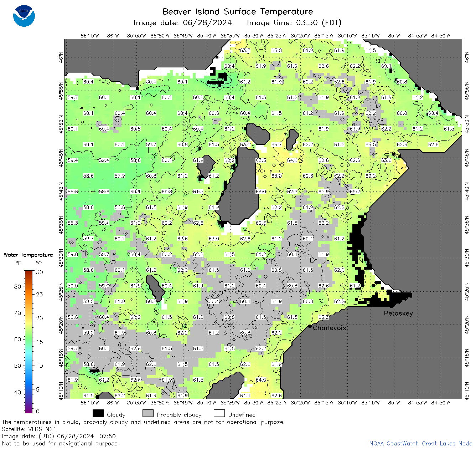Click the 57.9 temperature reading on map
Viewport: 476px width, 449px height.
(120, 176)
